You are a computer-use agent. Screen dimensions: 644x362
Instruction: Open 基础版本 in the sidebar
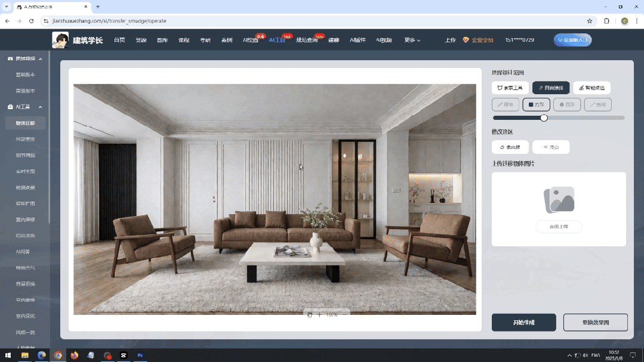tap(26, 75)
